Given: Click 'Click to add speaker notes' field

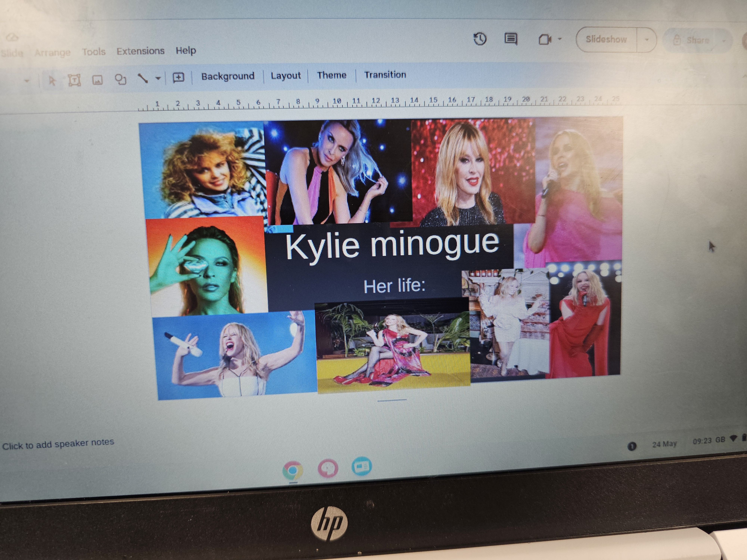Looking at the screenshot, I should (58, 444).
